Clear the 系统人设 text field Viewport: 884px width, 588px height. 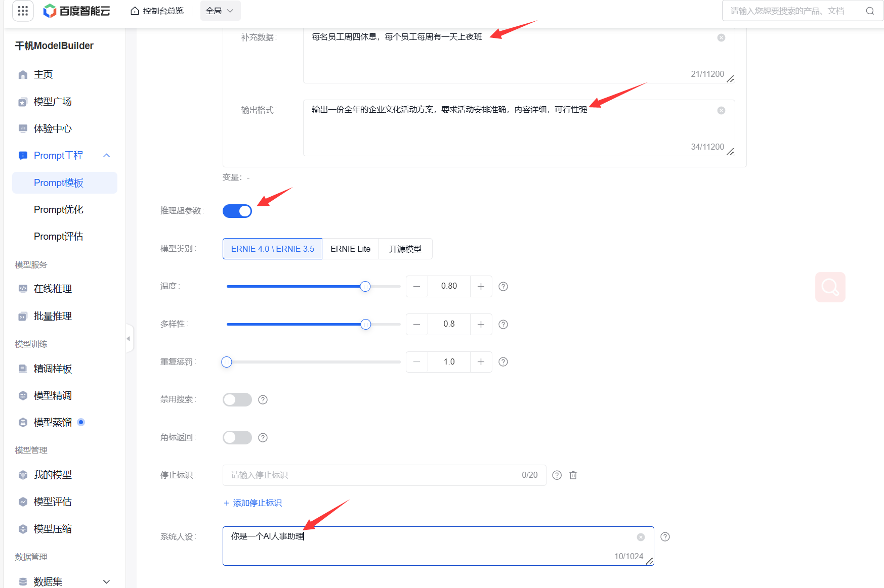click(x=641, y=537)
